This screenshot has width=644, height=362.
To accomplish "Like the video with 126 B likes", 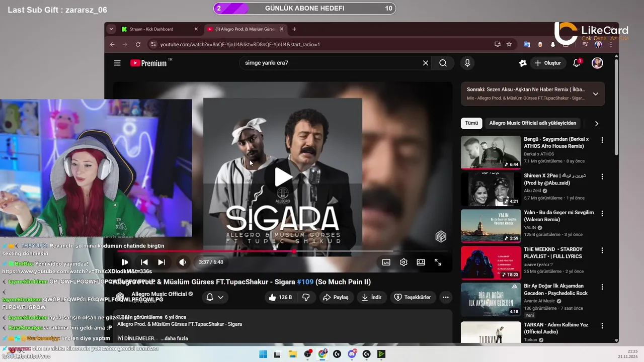I will tap(280, 297).
